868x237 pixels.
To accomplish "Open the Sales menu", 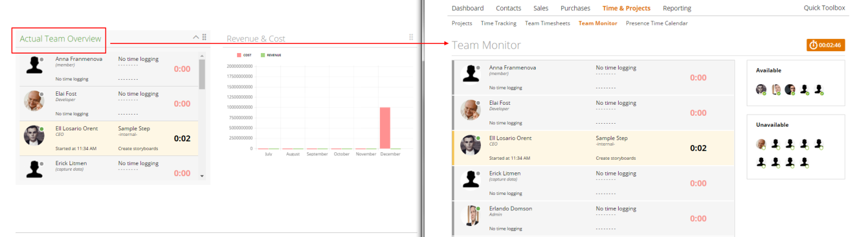I will 541,8.
